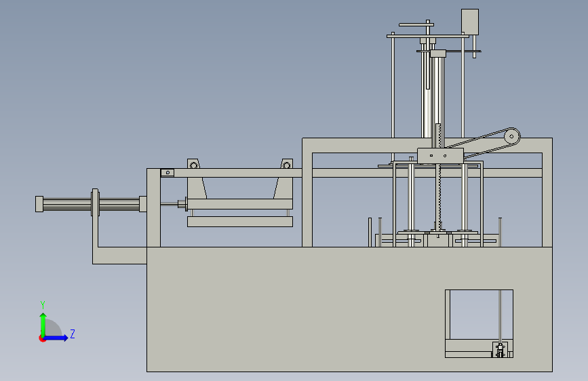Select the motor box atop the tower
This screenshot has width=588, height=381.
[x=469, y=22]
